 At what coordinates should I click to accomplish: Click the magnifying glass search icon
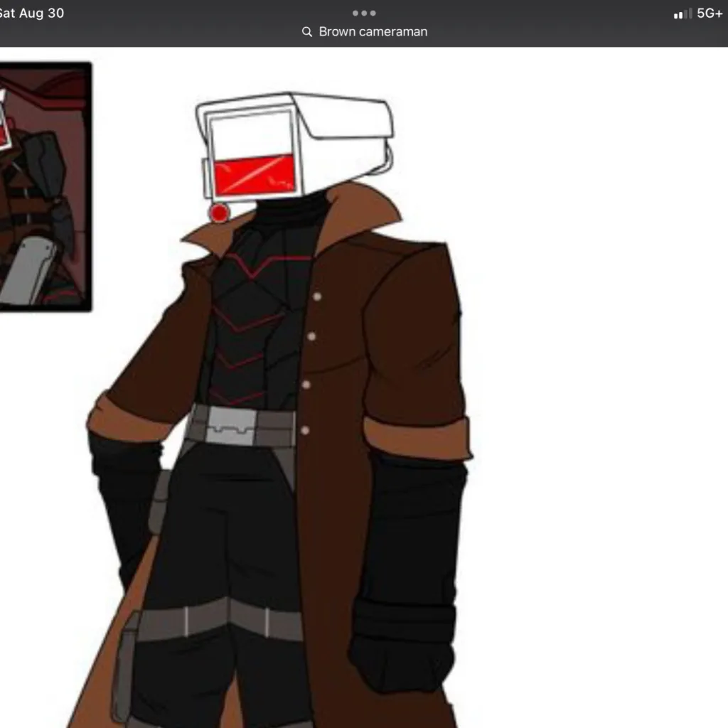pos(307,32)
